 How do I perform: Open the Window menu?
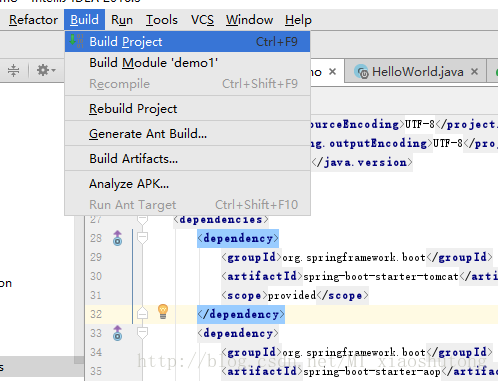click(x=249, y=20)
